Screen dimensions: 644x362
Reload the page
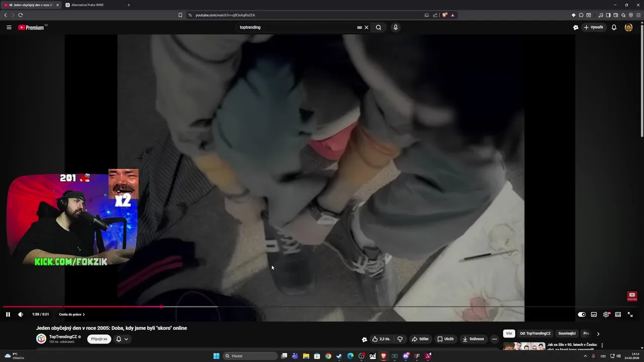[21, 15]
